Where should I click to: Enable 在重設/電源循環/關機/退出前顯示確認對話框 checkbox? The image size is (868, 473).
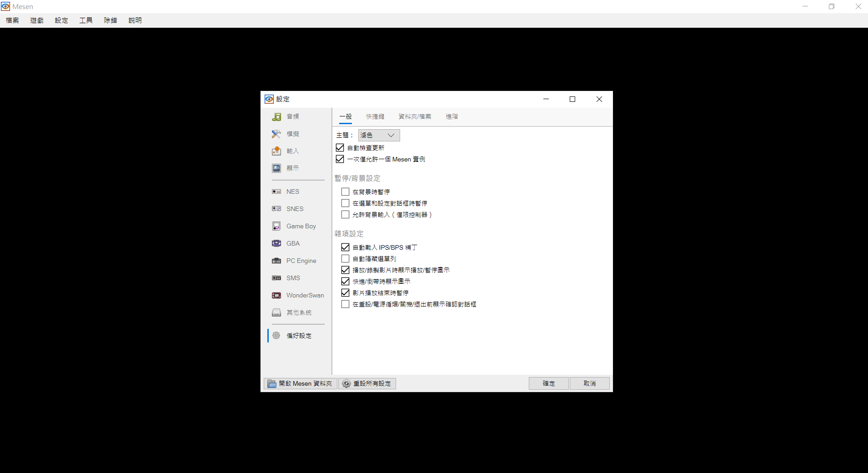point(346,304)
